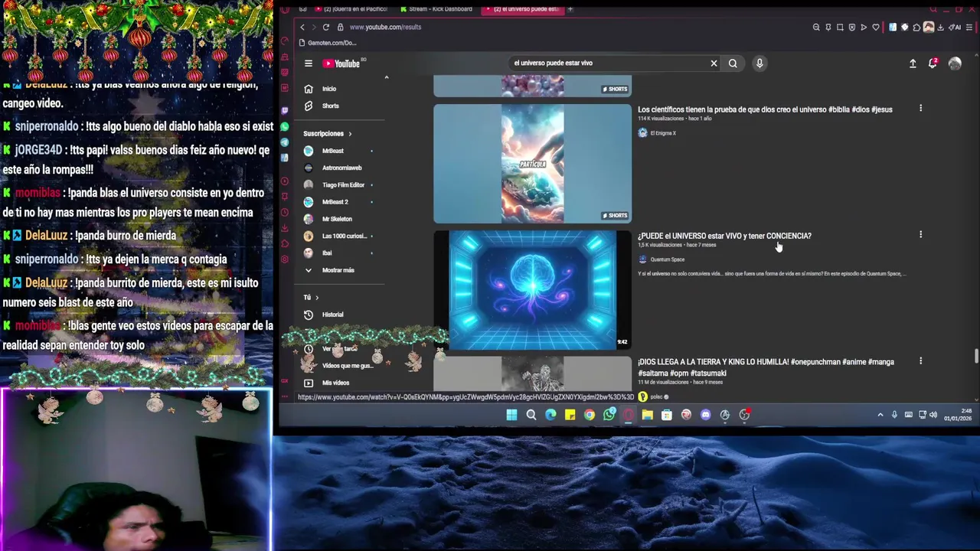Click the Opera toolbar heart bookmark icon
Viewport: 980px width, 551px height.
pyautogui.click(x=876, y=28)
